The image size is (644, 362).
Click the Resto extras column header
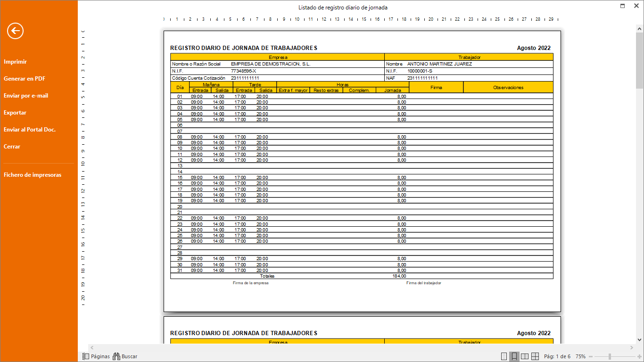pyautogui.click(x=326, y=90)
